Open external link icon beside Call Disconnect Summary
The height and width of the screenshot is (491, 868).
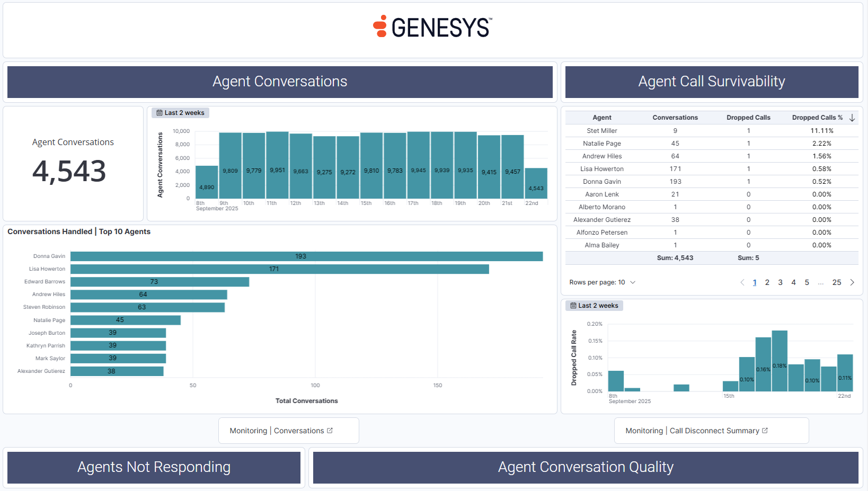(x=765, y=431)
